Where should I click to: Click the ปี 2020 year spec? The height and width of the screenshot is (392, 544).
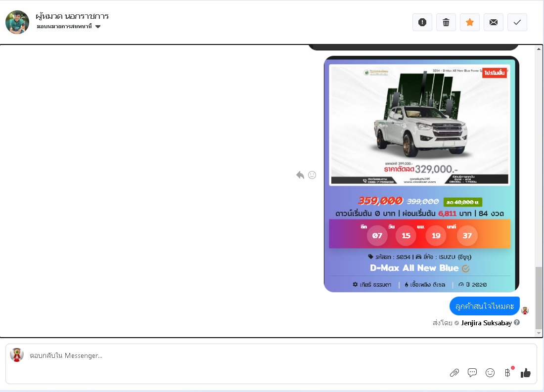point(472,284)
